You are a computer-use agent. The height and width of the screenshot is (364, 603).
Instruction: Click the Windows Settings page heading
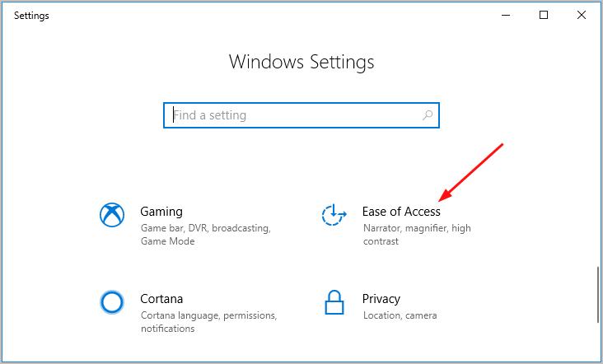(x=301, y=62)
